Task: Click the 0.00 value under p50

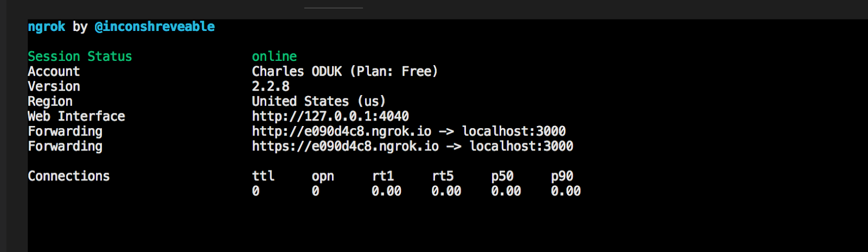Action: (x=506, y=191)
